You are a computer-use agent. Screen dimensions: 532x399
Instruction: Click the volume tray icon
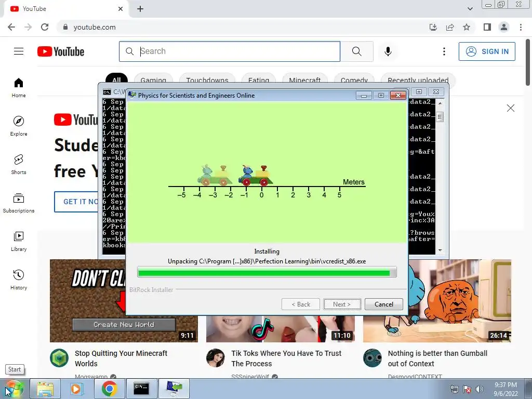point(479,389)
